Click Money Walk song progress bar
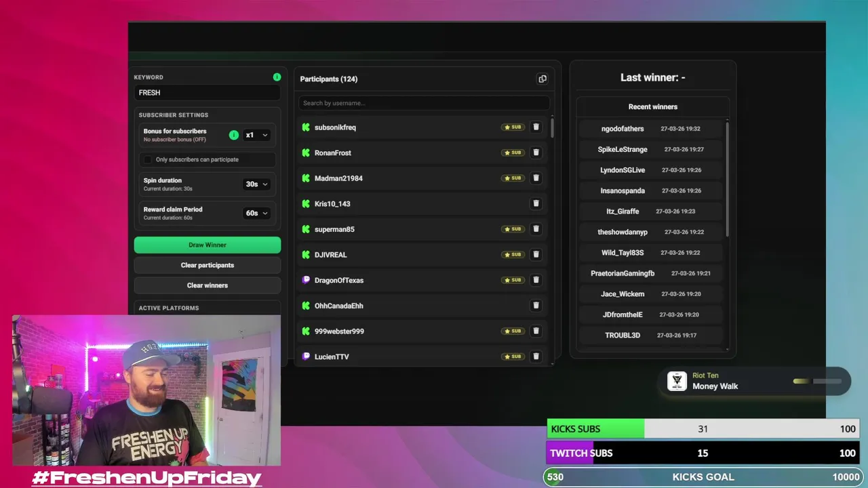 817,381
